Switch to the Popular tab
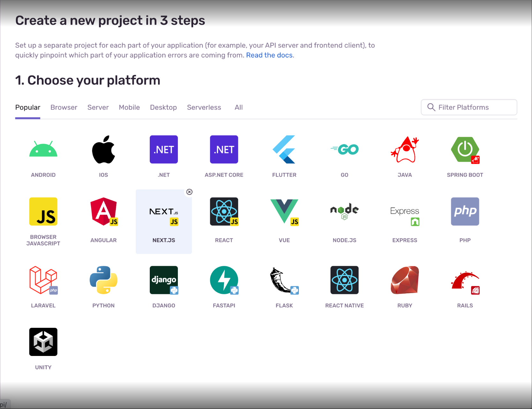 (x=28, y=107)
